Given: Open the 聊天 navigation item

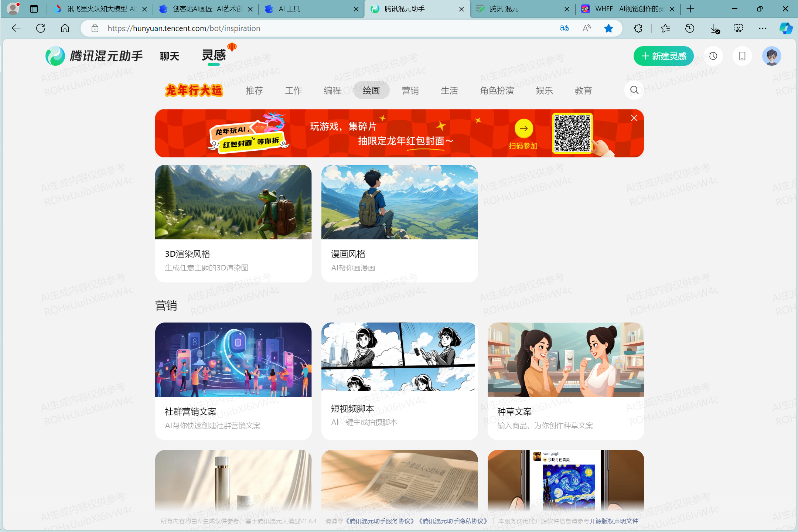Looking at the screenshot, I should tap(170, 56).
